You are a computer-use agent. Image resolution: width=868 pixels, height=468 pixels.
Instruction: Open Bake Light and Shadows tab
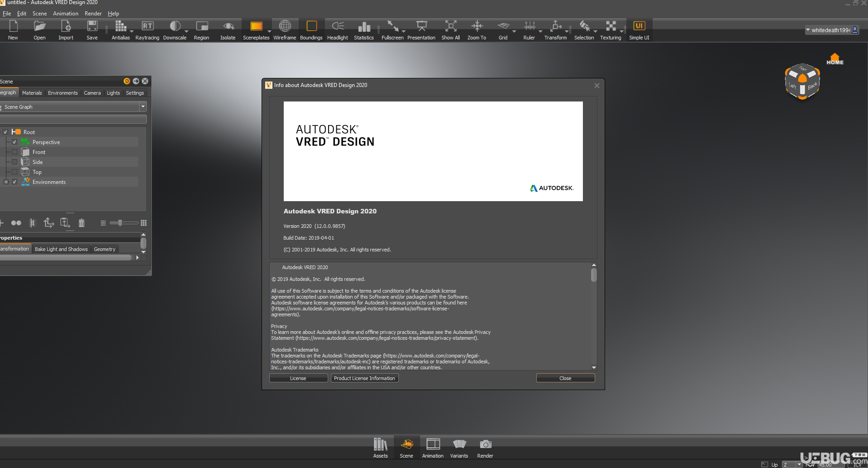(x=61, y=249)
